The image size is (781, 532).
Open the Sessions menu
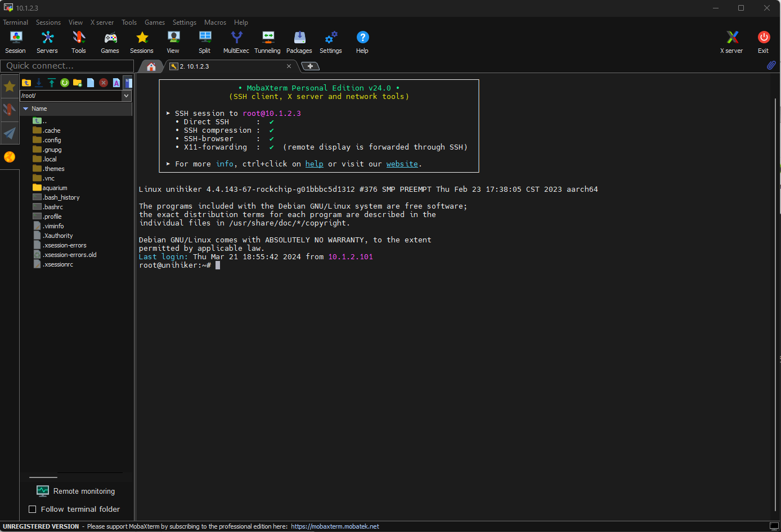(48, 22)
